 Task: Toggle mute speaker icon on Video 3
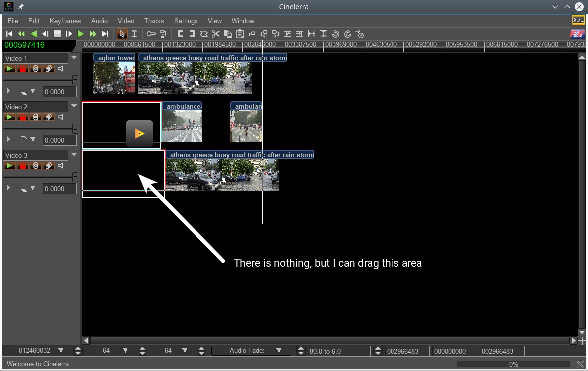pos(61,166)
